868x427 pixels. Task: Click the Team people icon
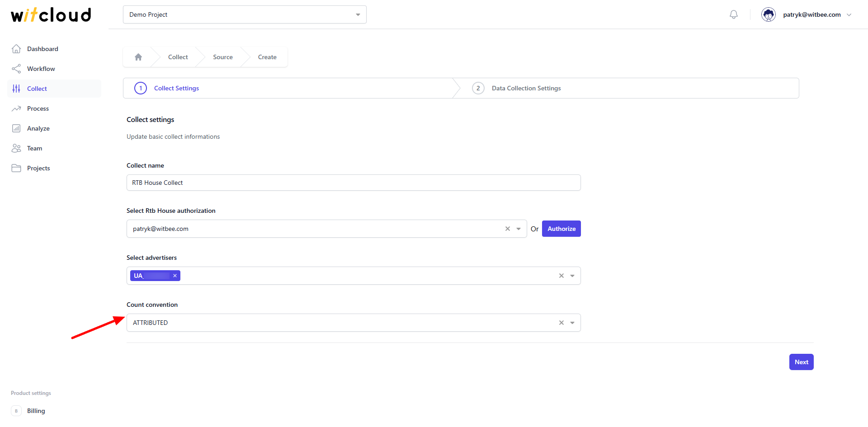point(16,148)
